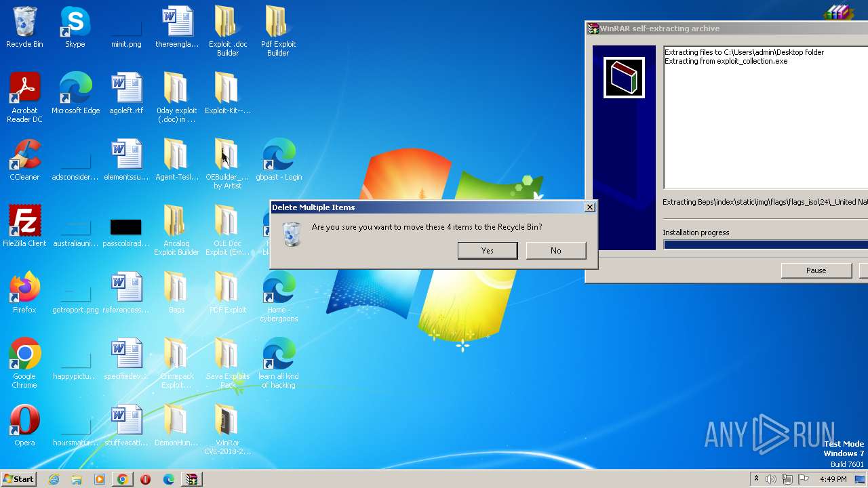
Task: Select the Beps folder
Action: point(176,293)
